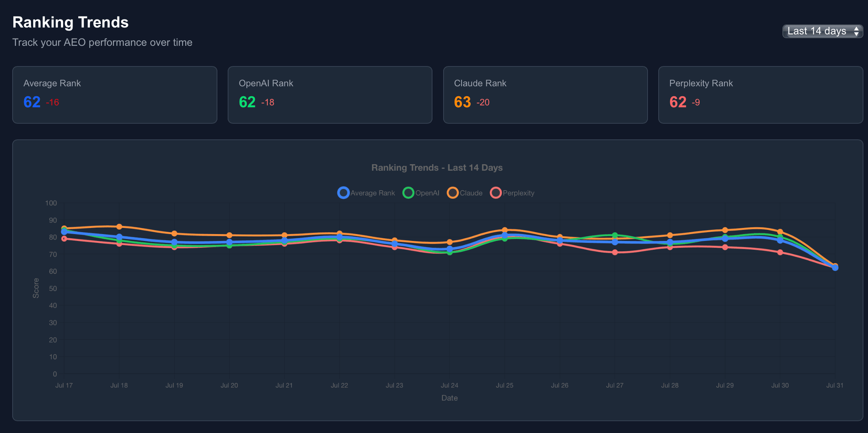The image size is (868, 433).
Task: Toggle Average Rank line visibility in the legend
Action: (366, 193)
